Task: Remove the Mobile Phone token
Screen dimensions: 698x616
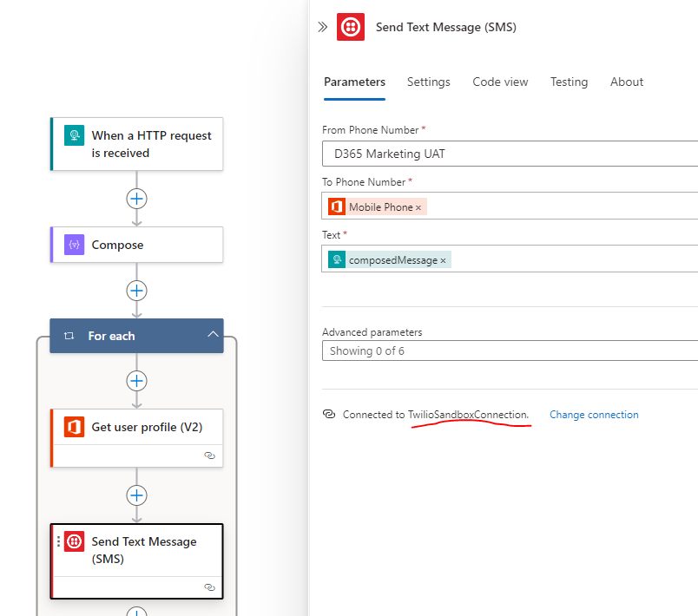Action: (x=418, y=207)
